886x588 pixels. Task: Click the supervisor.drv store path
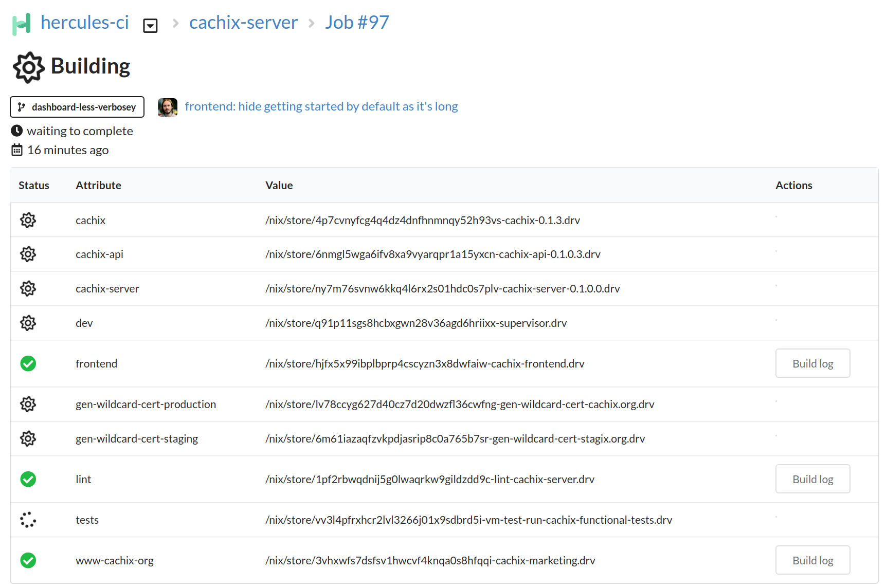pyautogui.click(x=416, y=323)
